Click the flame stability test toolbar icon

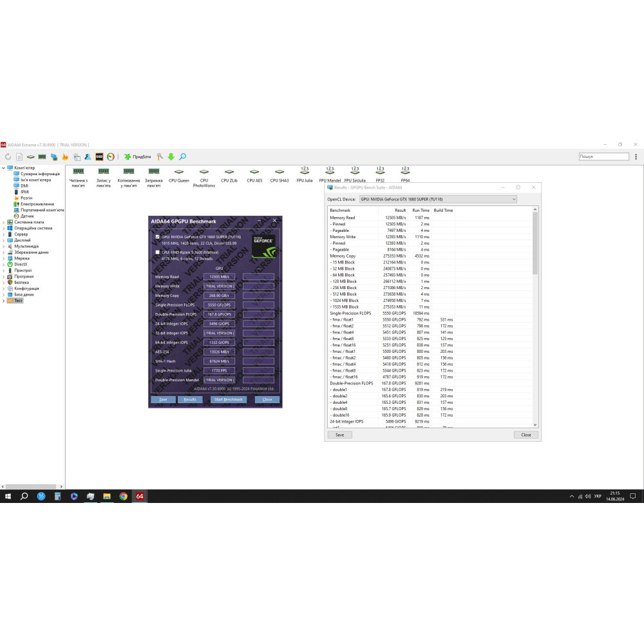click(x=65, y=156)
